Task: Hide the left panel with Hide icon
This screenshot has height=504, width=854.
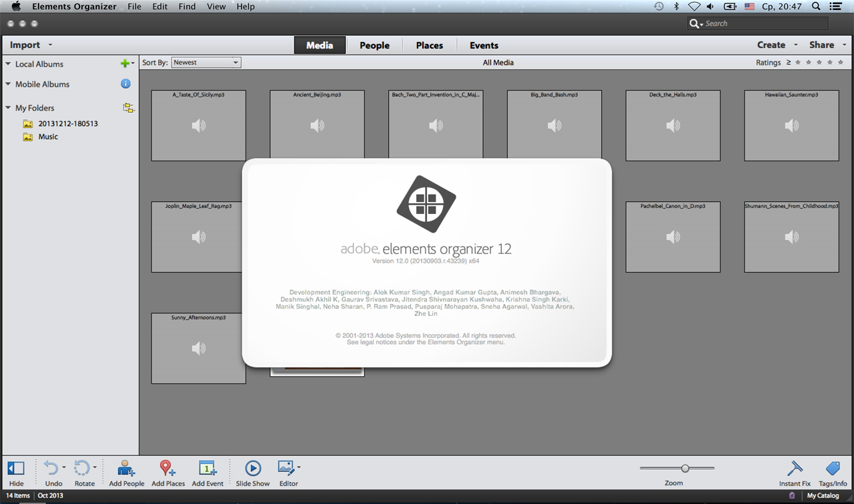Action: tap(16, 469)
